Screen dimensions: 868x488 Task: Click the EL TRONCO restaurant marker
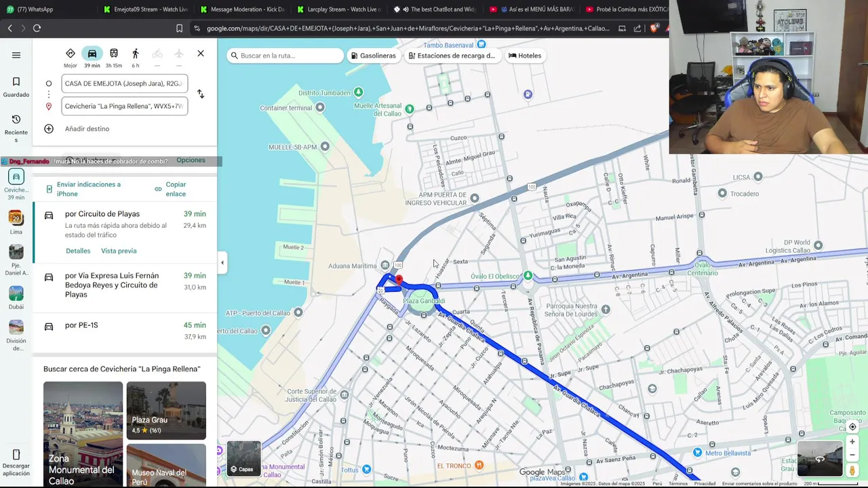(479, 465)
